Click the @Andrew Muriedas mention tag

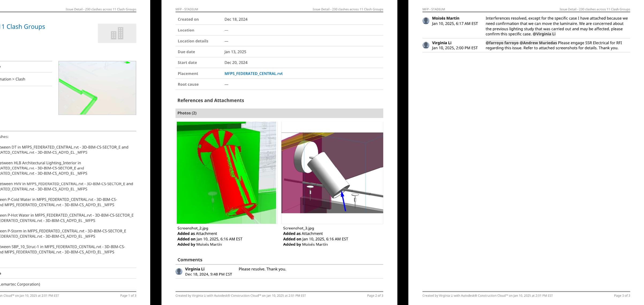pos(538,43)
